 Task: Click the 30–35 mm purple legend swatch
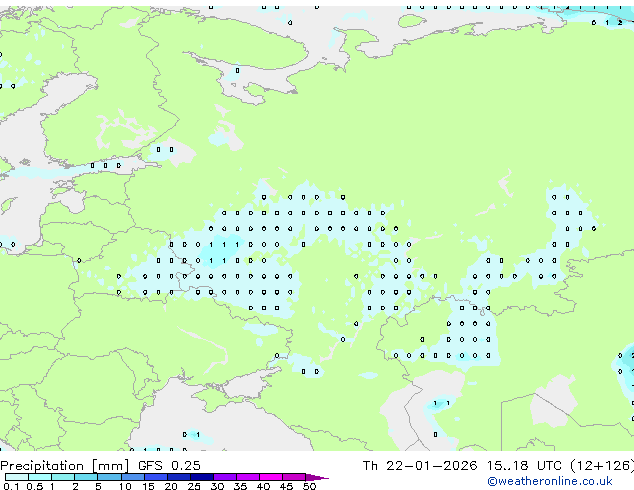pyautogui.click(x=224, y=477)
